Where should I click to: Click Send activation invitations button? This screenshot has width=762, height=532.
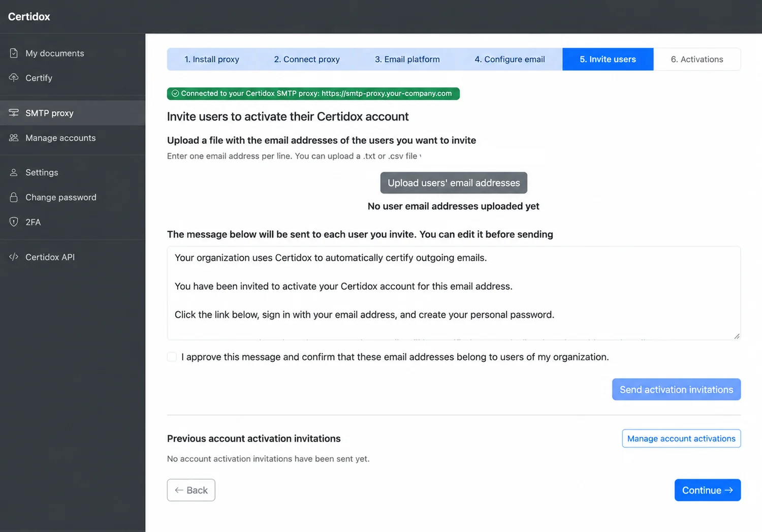pos(676,389)
